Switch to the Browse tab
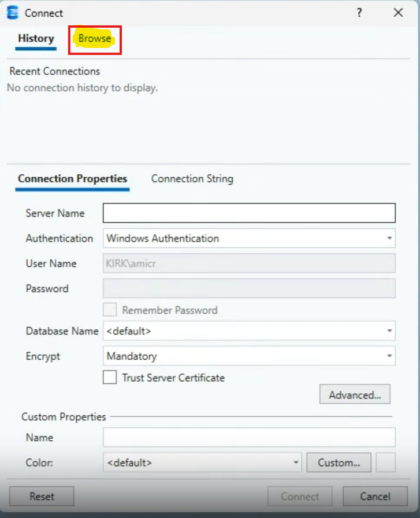Screen dimensions: 420x518 click(95, 39)
